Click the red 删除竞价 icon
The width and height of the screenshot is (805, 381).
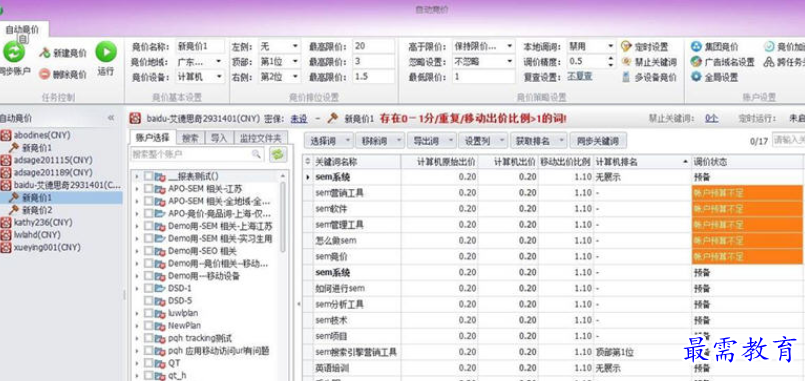45,74
